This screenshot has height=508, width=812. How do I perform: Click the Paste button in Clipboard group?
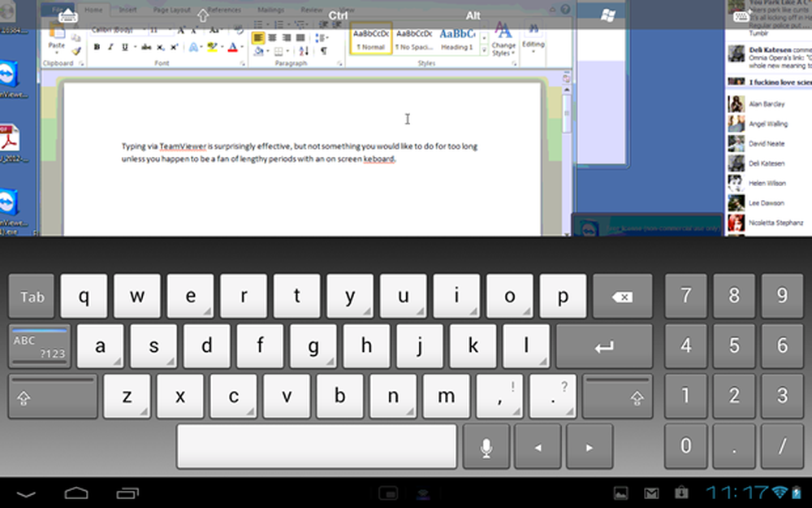57,37
